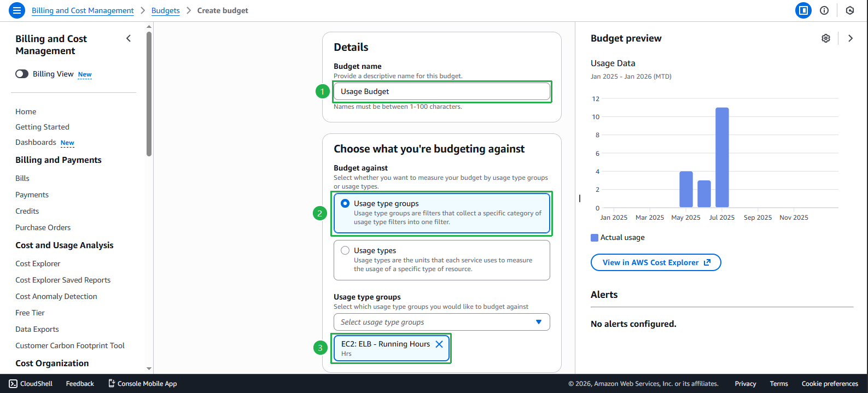Click the Feedback link in footer
The width and height of the screenshot is (868, 393).
[x=80, y=384]
